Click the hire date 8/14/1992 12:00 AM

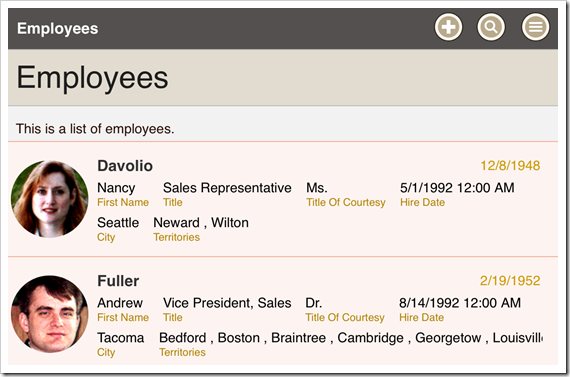pos(460,303)
